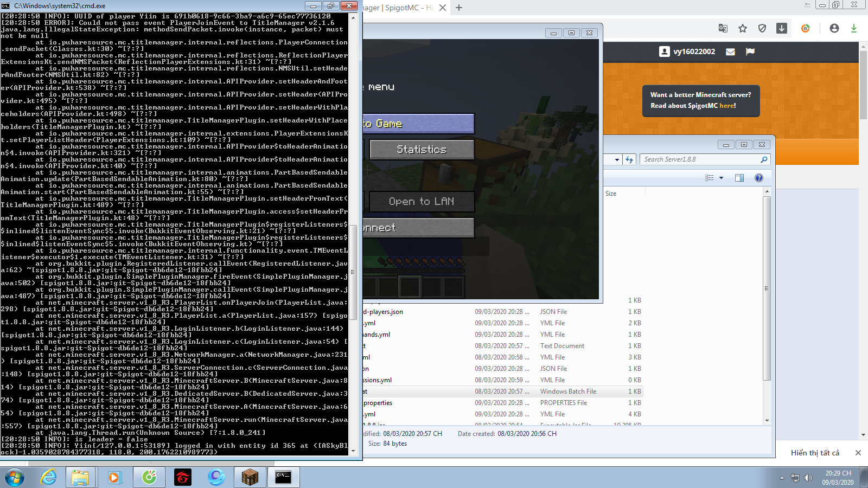Open the Windows Start menu

tap(15, 477)
